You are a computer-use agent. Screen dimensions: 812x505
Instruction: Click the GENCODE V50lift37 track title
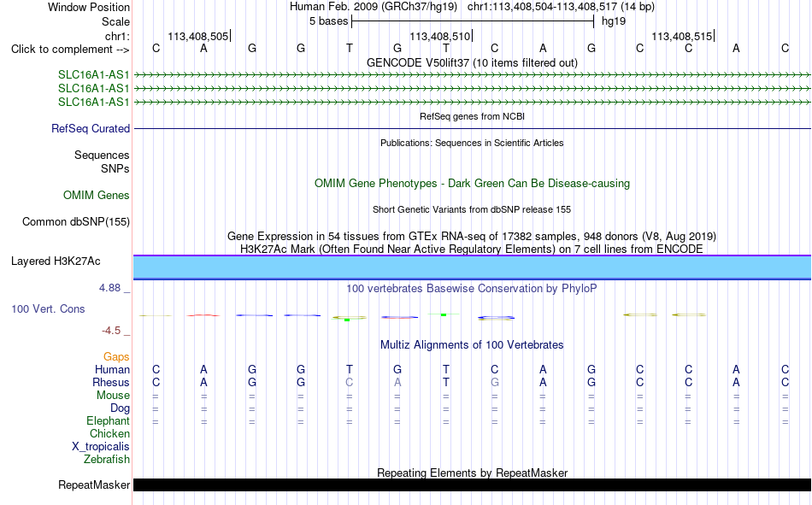pos(472,62)
